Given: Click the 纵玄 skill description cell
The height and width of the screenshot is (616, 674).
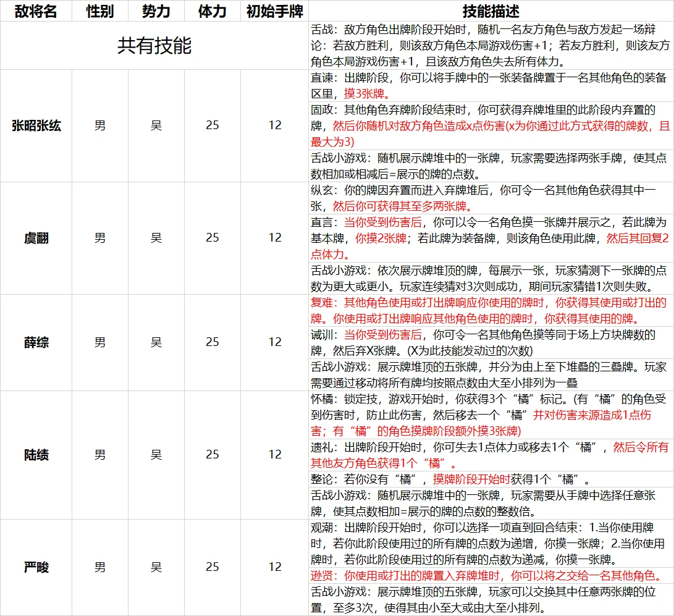Looking at the screenshot, I should tap(491, 198).
